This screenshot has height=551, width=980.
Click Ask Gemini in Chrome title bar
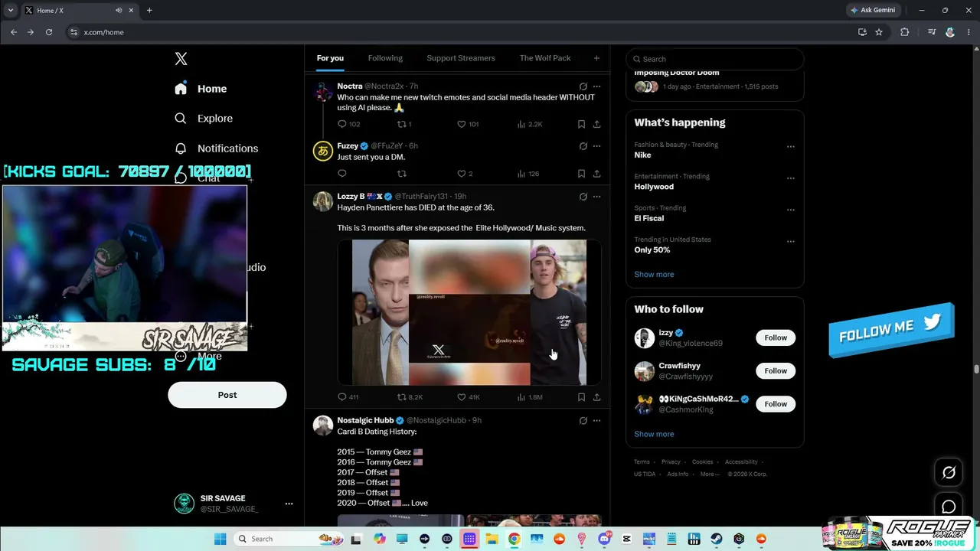pos(873,10)
